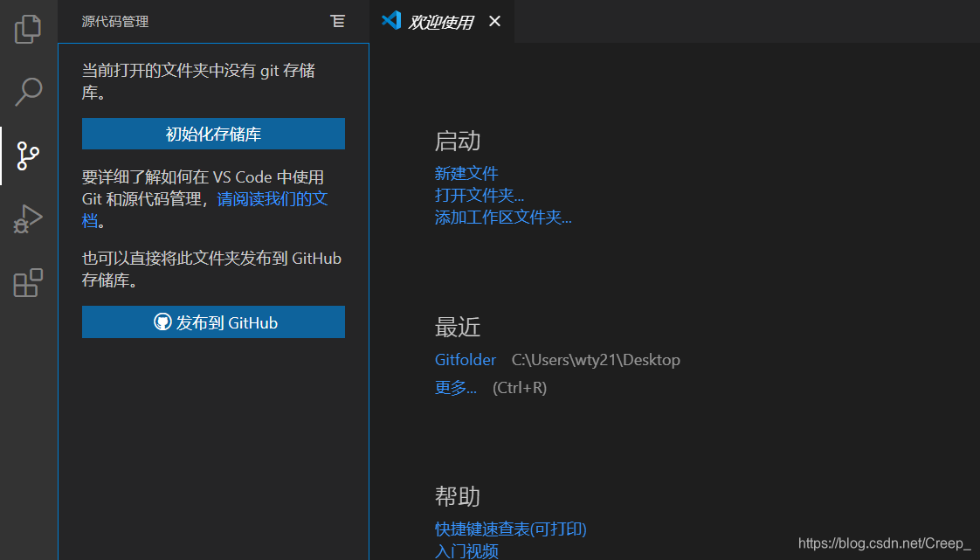Open the Search view in activity bar
Image resolution: width=980 pixels, height=560 pixels.
[x=28, y=91]
